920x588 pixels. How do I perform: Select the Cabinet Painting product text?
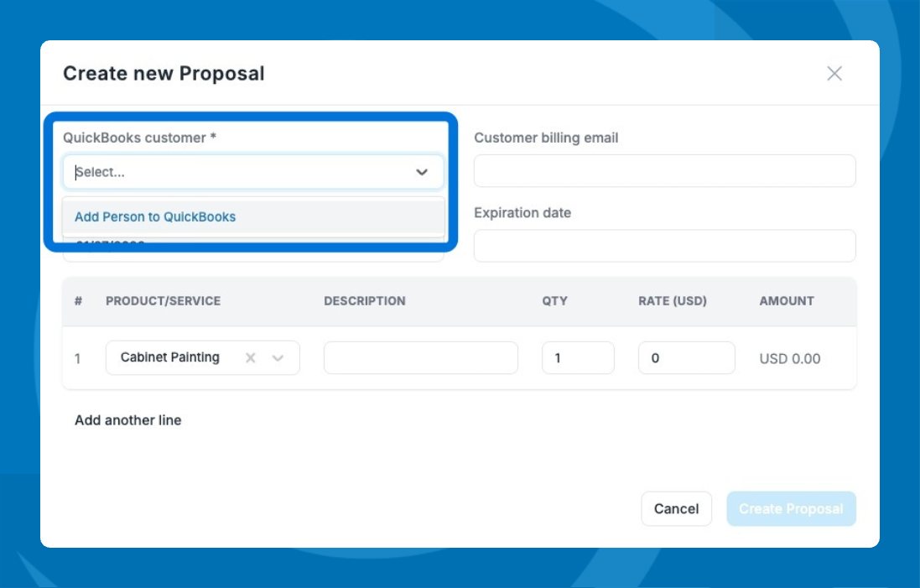coord(170,357)
